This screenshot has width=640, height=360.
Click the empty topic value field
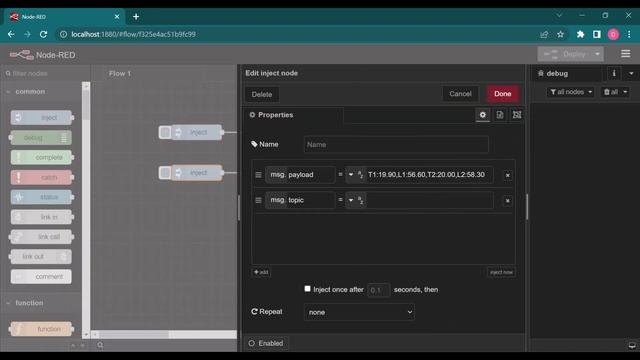click(429, 200)
